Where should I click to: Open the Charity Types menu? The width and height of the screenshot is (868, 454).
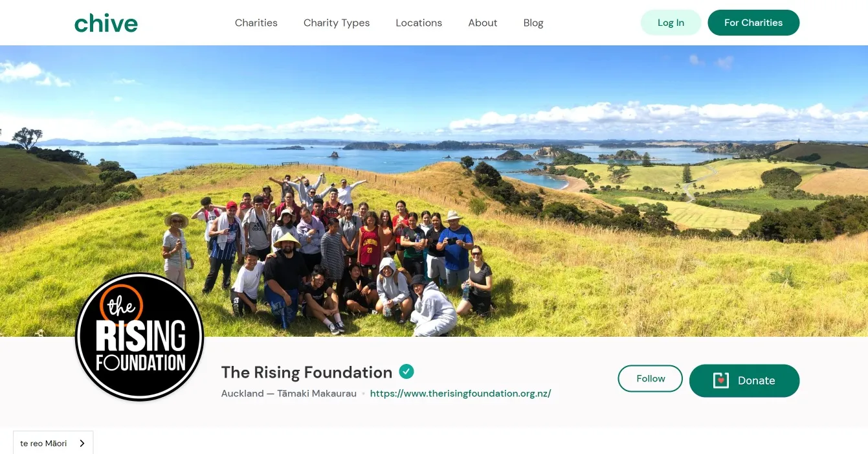(x=337, y=23)
